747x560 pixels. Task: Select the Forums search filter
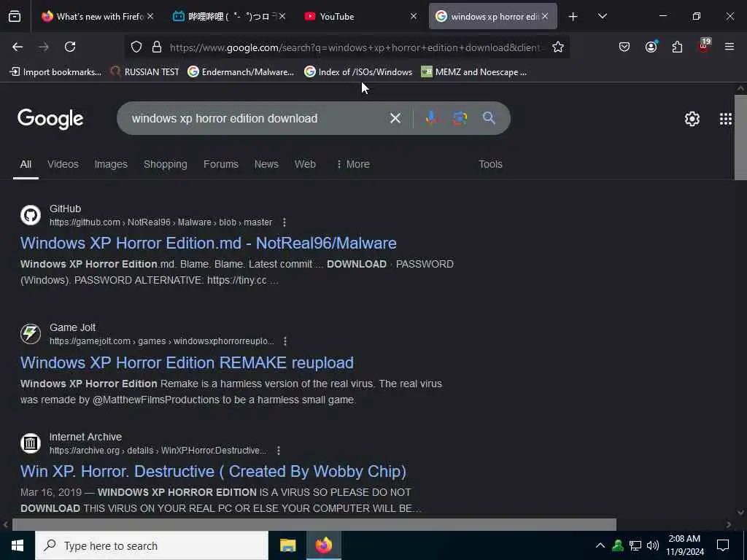tap(220, 164)
